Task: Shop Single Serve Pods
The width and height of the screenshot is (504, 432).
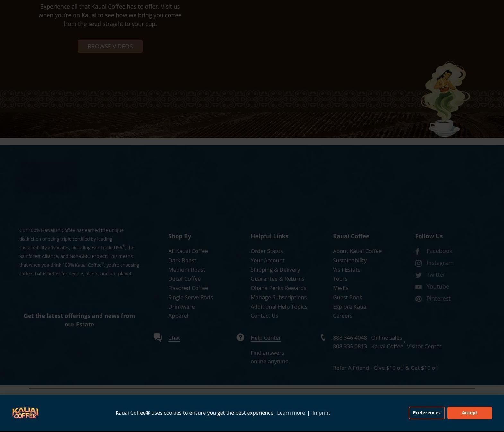Action: (191, 297)
